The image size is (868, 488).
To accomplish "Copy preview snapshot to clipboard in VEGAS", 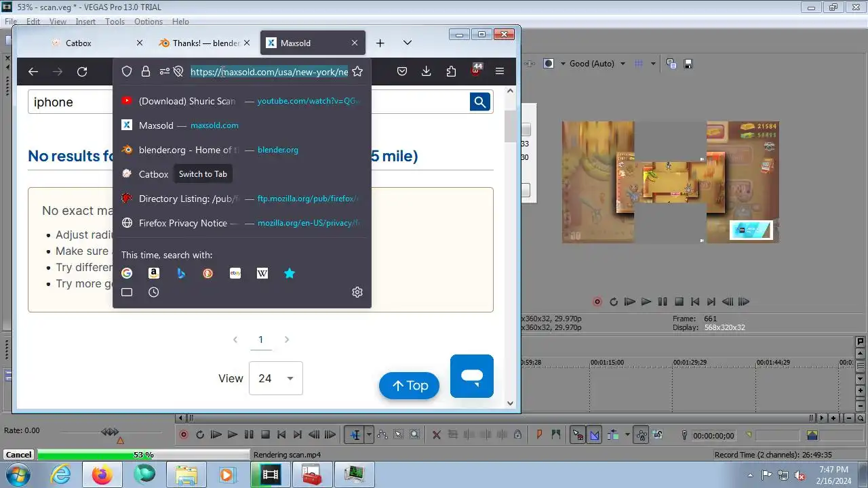I will pos(671,64).
